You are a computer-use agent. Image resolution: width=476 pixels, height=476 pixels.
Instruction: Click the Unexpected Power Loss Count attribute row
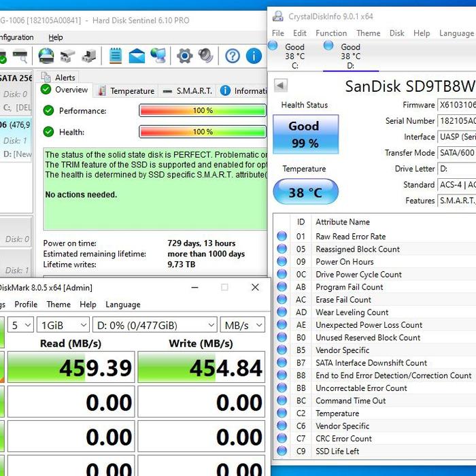pos(375,325)
